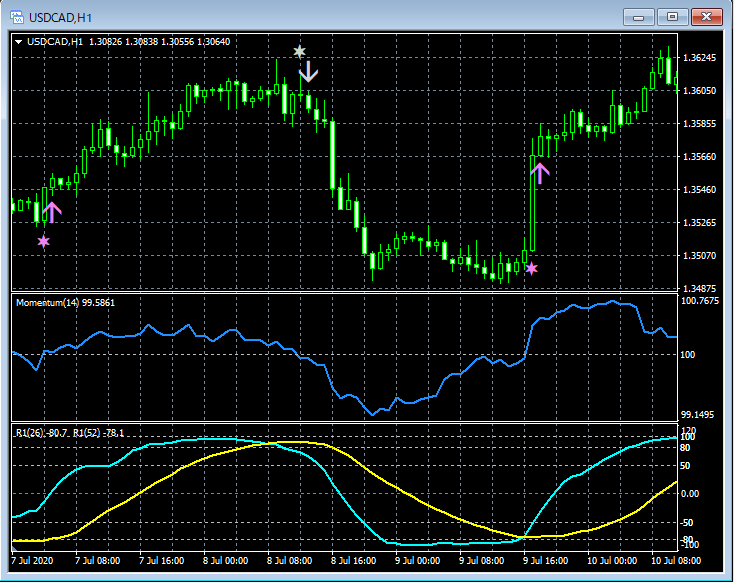Screen dimensions: 735x582
Task: Click the pink up arrow near 7 Jul 2020
Action: (52, 210)
